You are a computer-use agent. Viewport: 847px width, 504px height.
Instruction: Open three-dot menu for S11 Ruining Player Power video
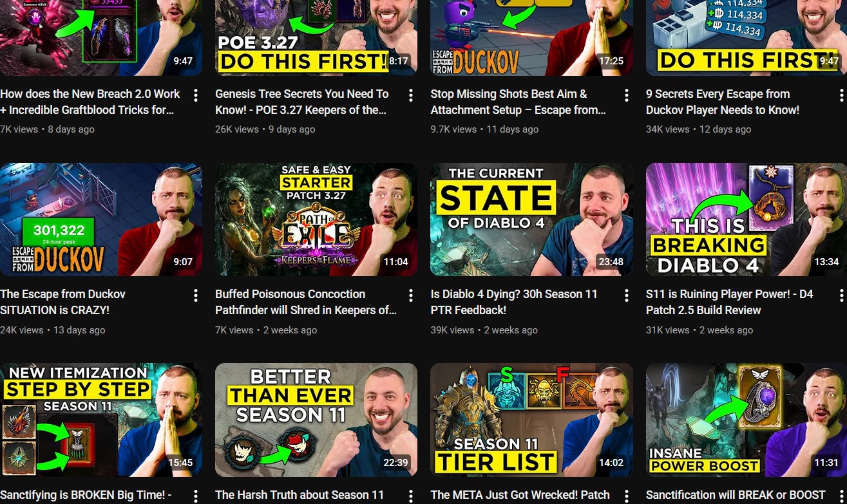841,295
